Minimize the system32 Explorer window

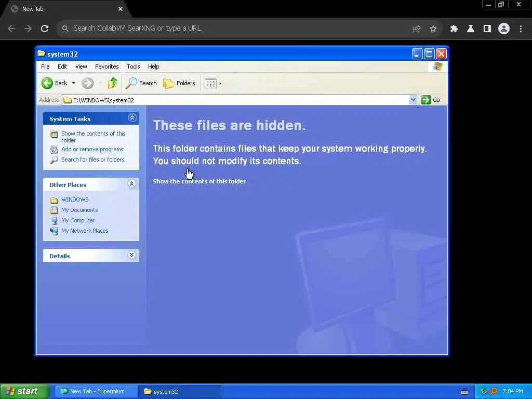click(x=417, y=54)
